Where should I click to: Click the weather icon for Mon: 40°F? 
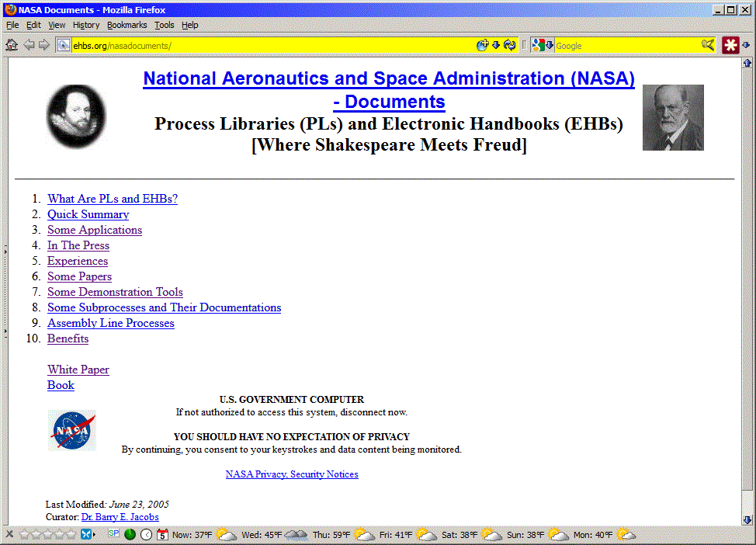(626, 534)
